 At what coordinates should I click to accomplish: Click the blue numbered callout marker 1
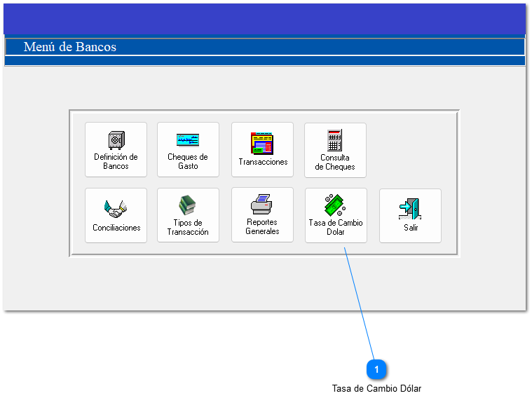click(376, 369)
